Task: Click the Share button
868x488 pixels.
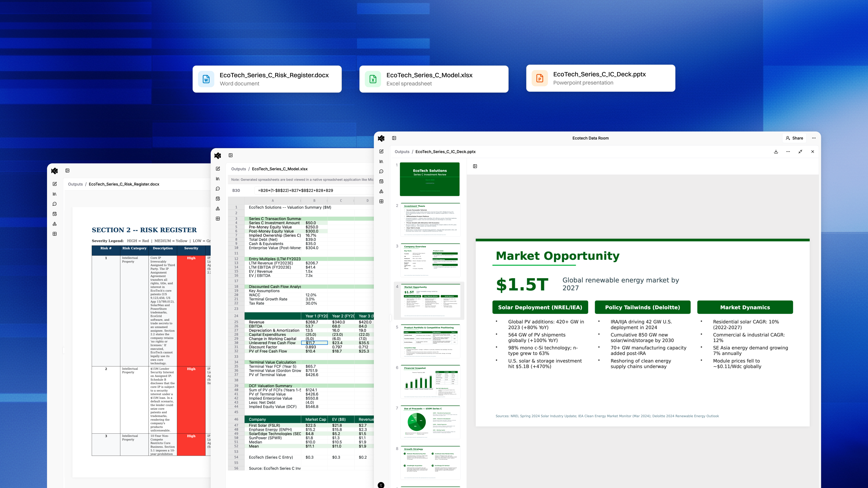Action: [x=794, y=138]
